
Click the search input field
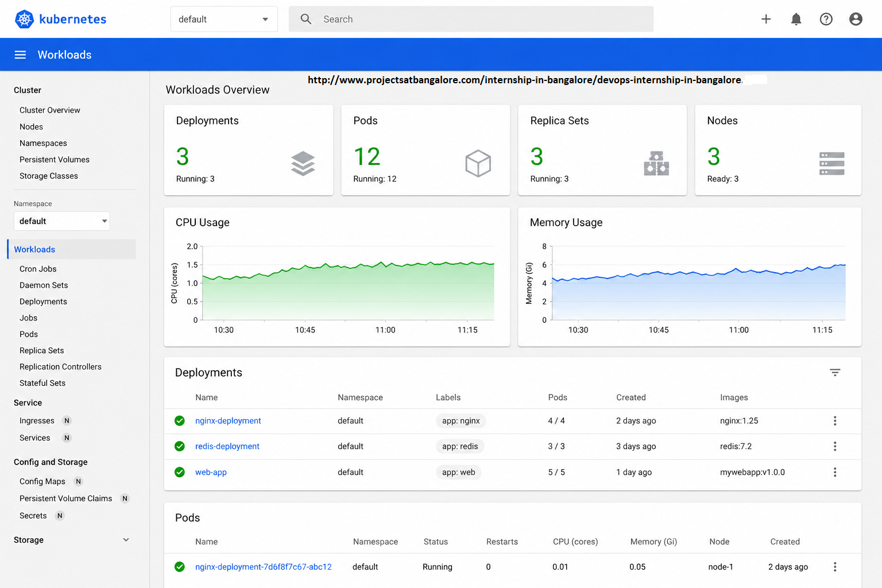point(471,19)
